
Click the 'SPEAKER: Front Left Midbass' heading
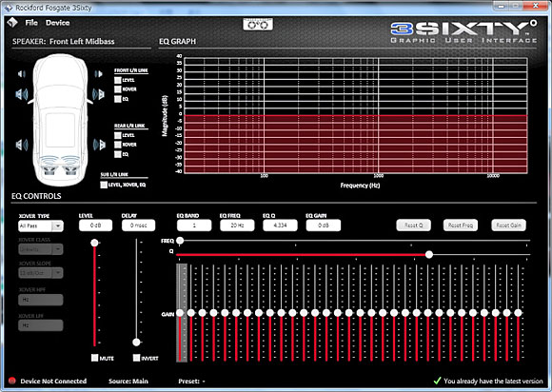[64, 42]
